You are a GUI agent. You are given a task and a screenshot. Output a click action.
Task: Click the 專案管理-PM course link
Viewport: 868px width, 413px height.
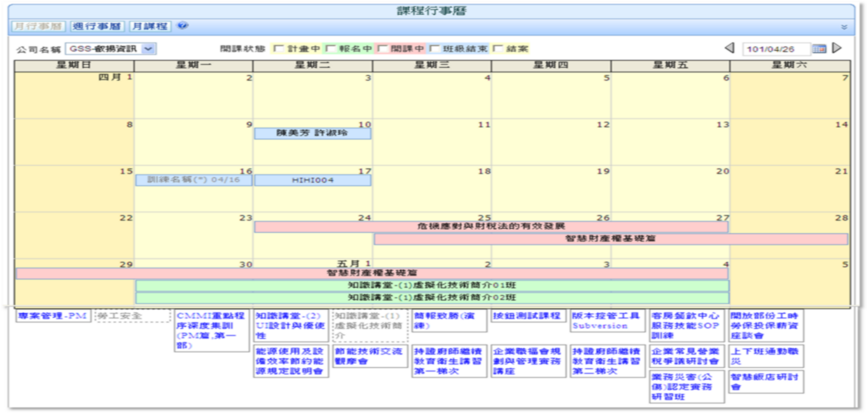(x=53, y=316)
